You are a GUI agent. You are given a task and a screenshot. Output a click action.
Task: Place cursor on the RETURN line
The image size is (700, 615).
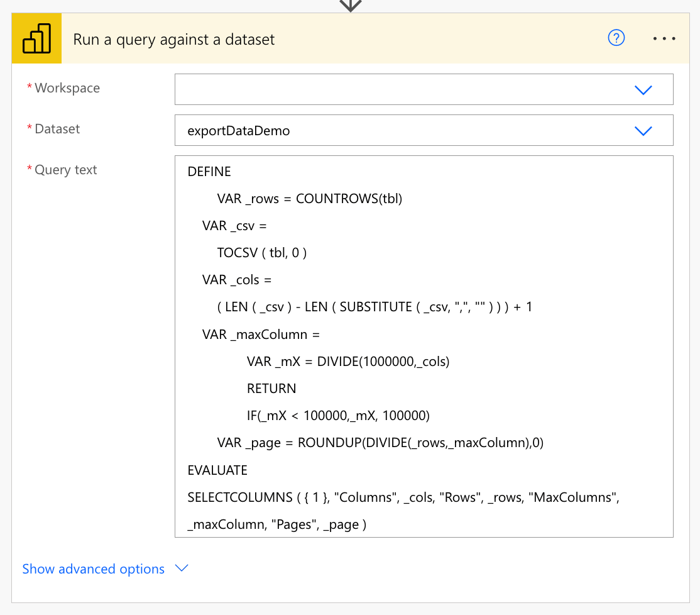271,389
